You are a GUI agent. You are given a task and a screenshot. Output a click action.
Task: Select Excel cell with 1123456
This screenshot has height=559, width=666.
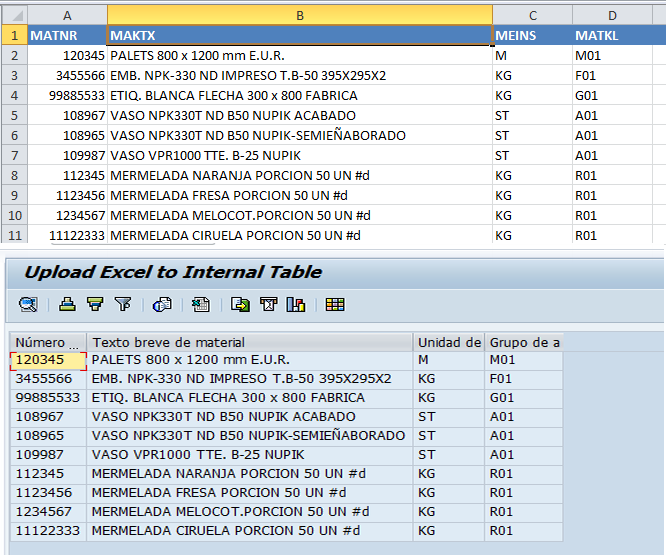68,195
